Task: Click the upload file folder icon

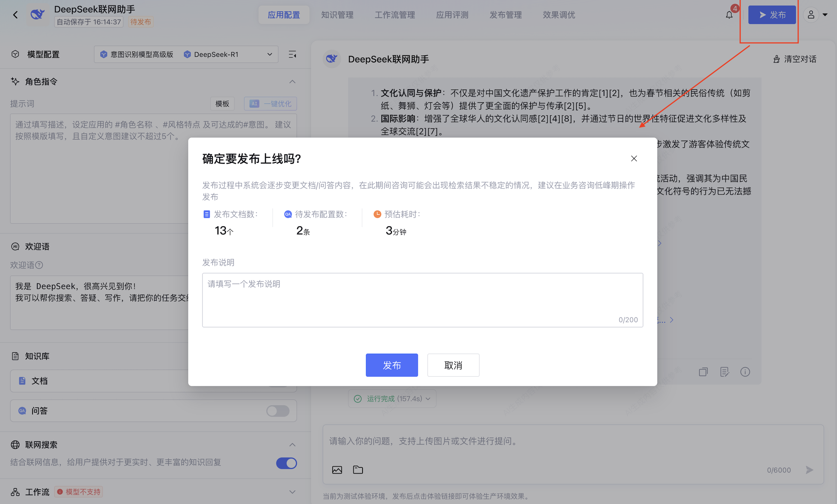Action: pos(358,470)
